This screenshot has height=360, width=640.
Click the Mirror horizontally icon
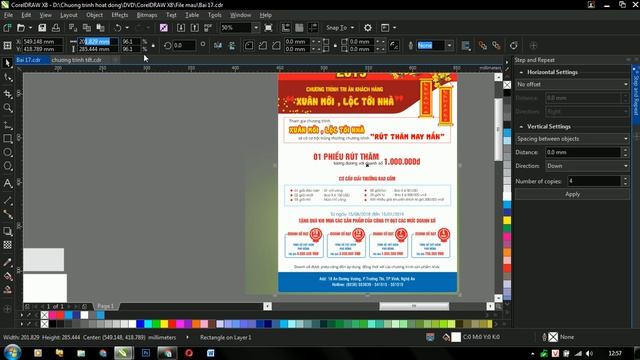[x=218, y=45]
